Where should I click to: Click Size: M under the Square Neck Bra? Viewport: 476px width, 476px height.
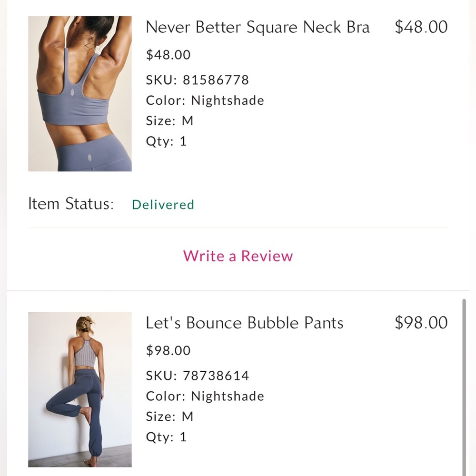(x=169, y=121)
